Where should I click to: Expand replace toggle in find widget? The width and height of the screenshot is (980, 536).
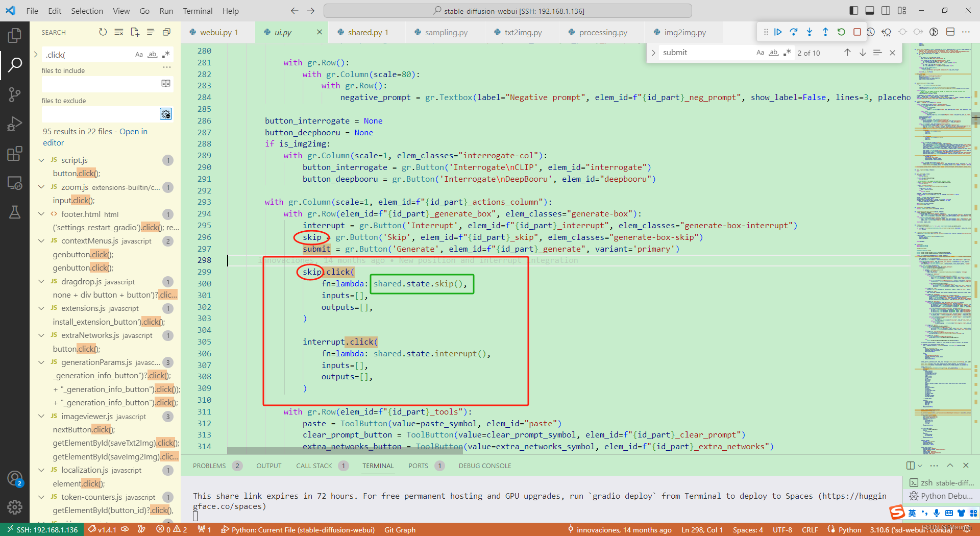pos(653,53)
